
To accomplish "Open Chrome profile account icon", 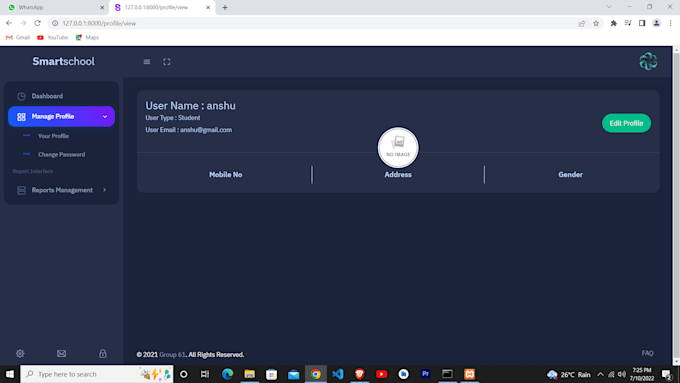I will [x=656, y=23].
